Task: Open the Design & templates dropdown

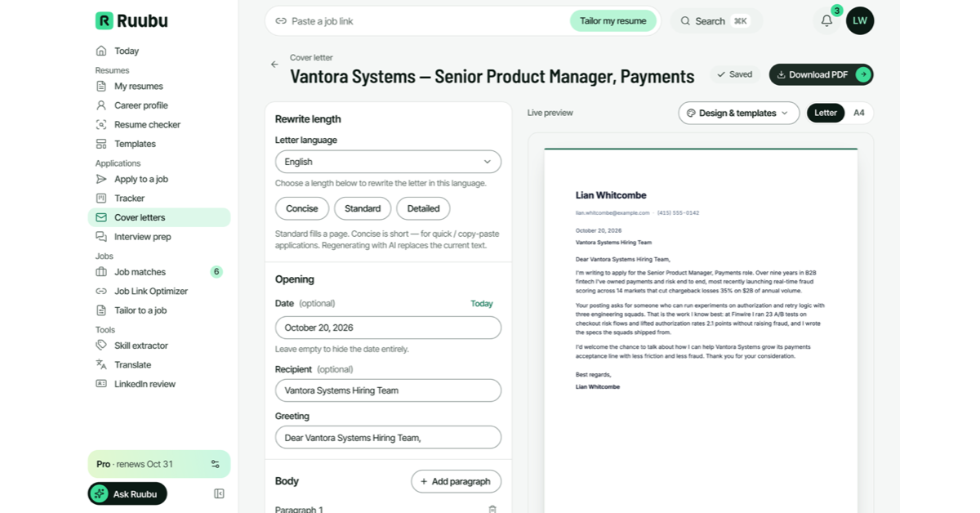Action: point(739,113)
